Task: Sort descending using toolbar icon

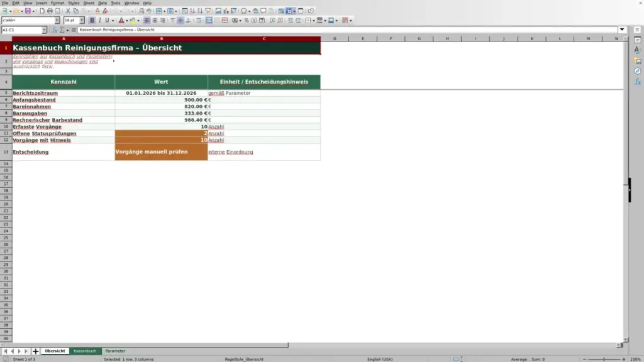Action: (x=200, y=11)
